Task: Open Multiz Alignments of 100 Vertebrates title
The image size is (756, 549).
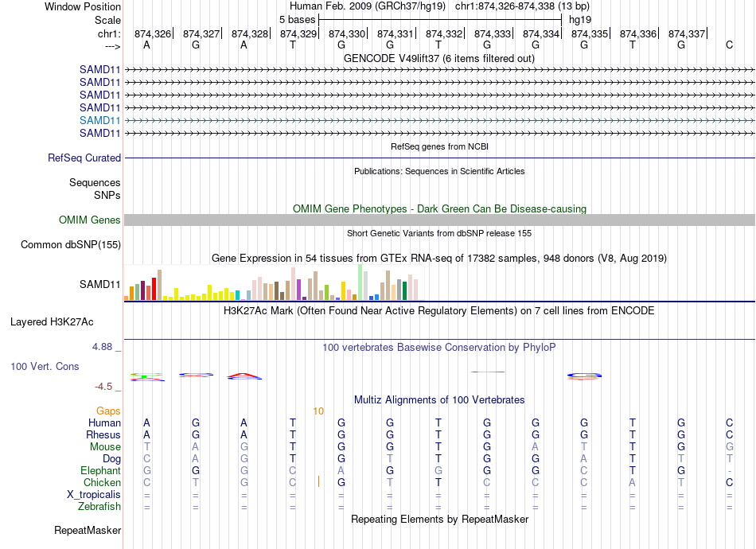Action: click(439, 400)
